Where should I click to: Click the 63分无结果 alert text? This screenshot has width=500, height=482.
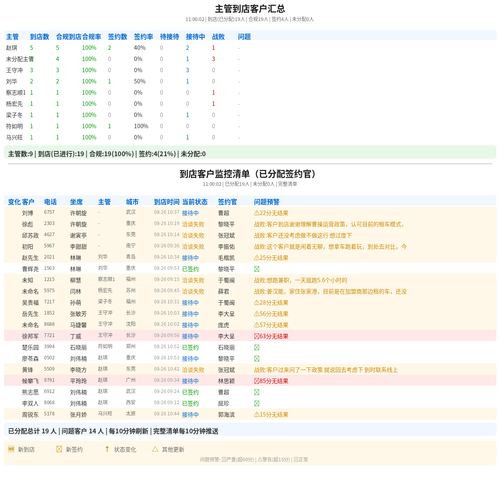pyautogui.click(x=274, y=336)
